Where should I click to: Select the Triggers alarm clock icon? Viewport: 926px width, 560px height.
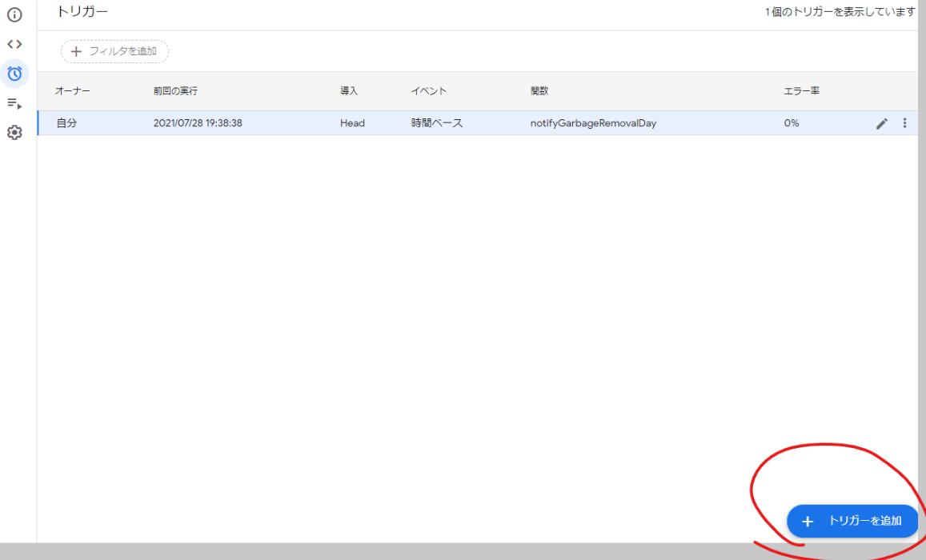pyautogui.click(x=14, y=74)
